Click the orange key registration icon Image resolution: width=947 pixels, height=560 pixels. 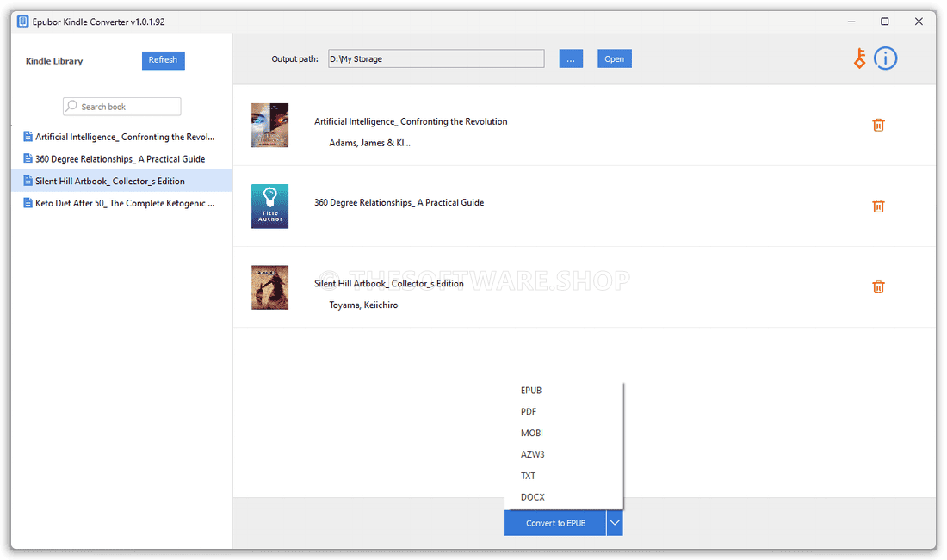coord(859,58)
